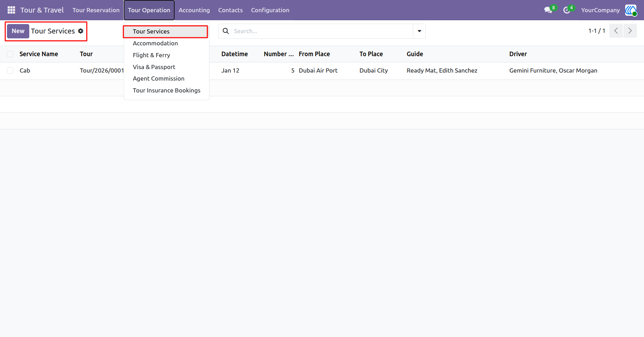644x337 pixels.
Task: Expand the search filter options dropdown
Action: pyautogui.click(x=419, y=31)
